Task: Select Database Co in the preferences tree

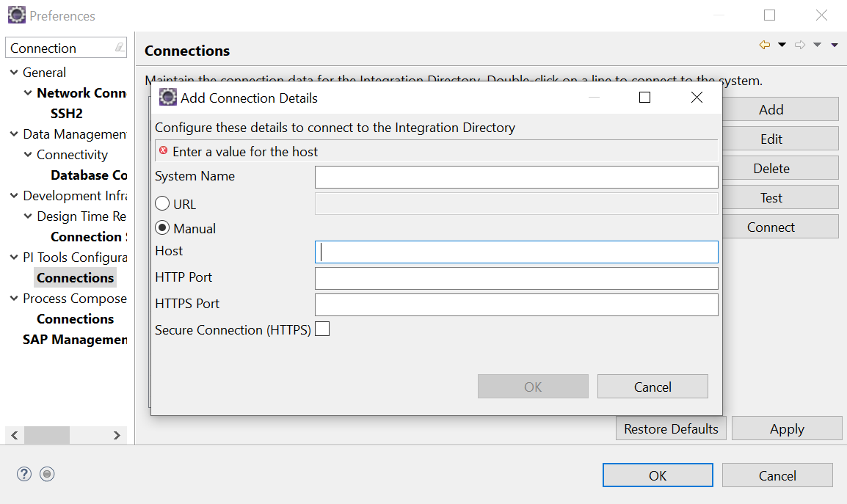Action: pos(89,175)
